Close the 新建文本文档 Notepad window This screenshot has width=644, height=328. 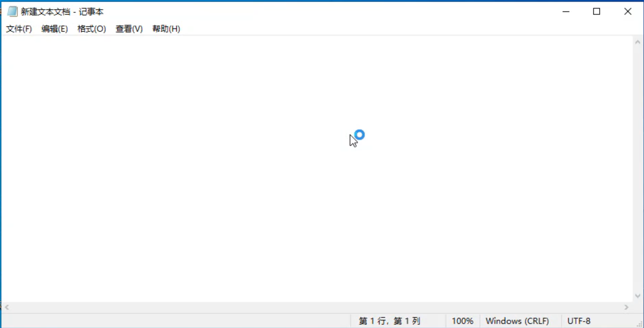click(x=628, y=12)
